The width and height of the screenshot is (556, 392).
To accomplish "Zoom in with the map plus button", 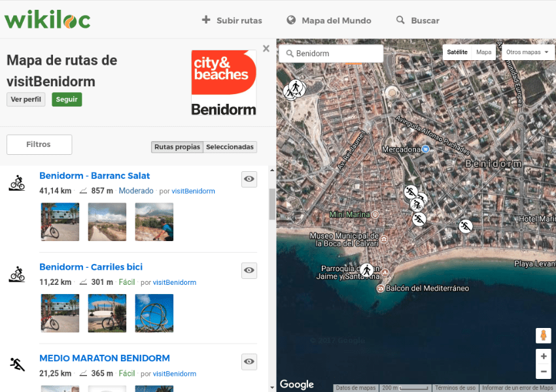I will click(x=543, y=357).
